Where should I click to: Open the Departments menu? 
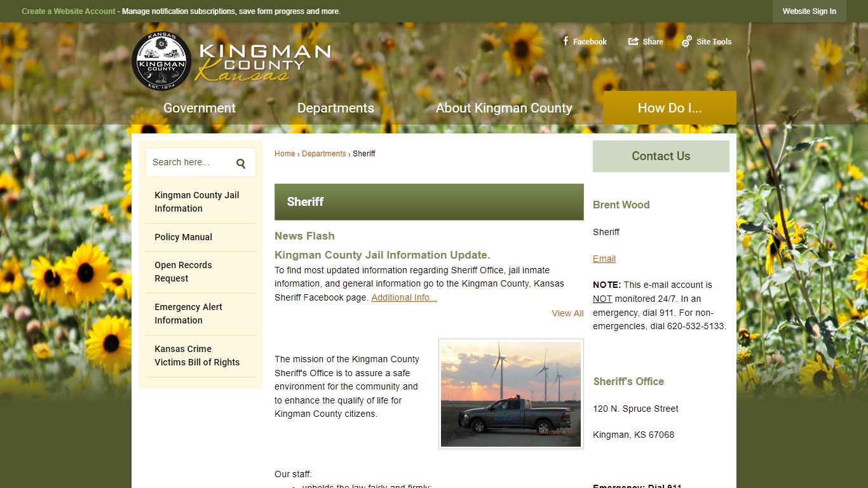click(336, 108)
